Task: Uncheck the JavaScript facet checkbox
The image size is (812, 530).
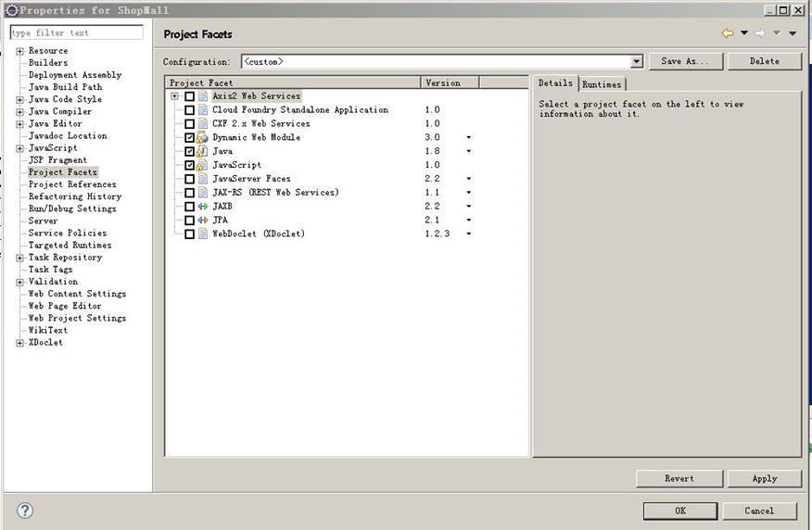Action: click(189, 165)
